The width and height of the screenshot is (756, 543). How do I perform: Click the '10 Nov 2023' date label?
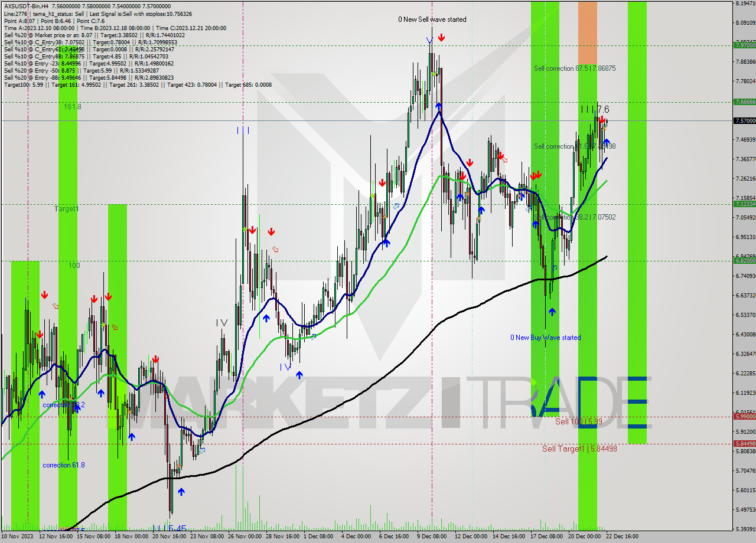[x=18, y=537]
